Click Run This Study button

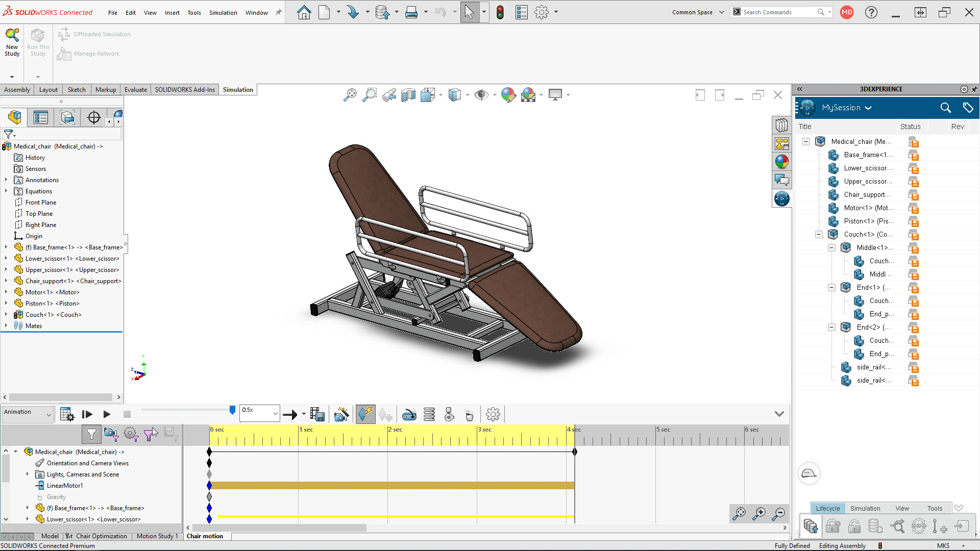[38, 42]
